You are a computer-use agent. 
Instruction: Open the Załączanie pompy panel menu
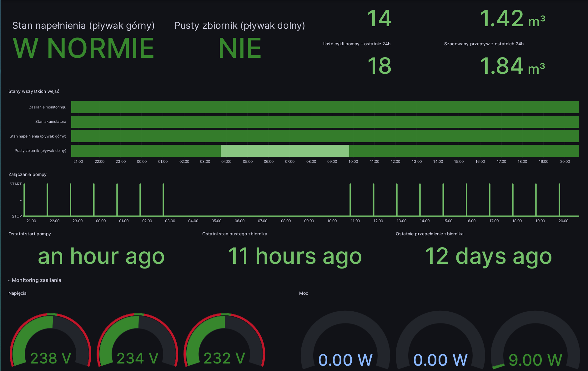(28, 174)
